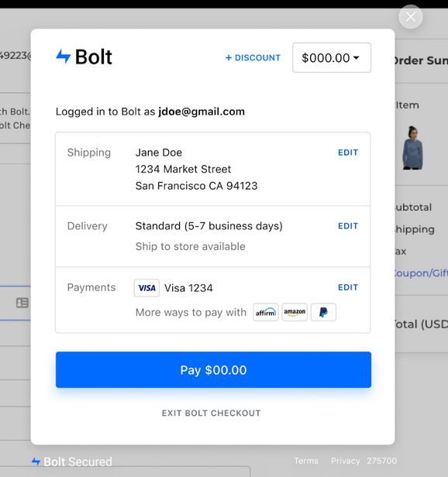Viewport: 448px width, 477px height.
Task: Click the Coupon/Gift link in background page
Action: 422,273
